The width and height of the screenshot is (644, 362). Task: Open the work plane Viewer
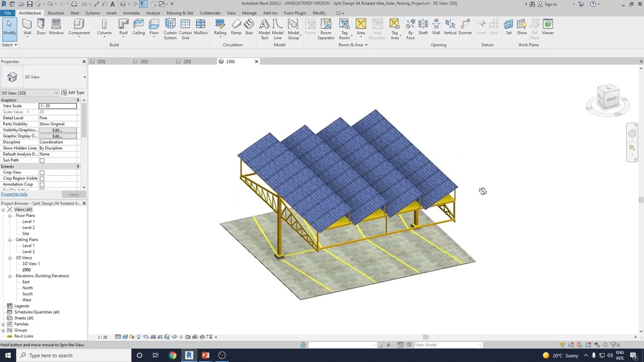(548, 27)
